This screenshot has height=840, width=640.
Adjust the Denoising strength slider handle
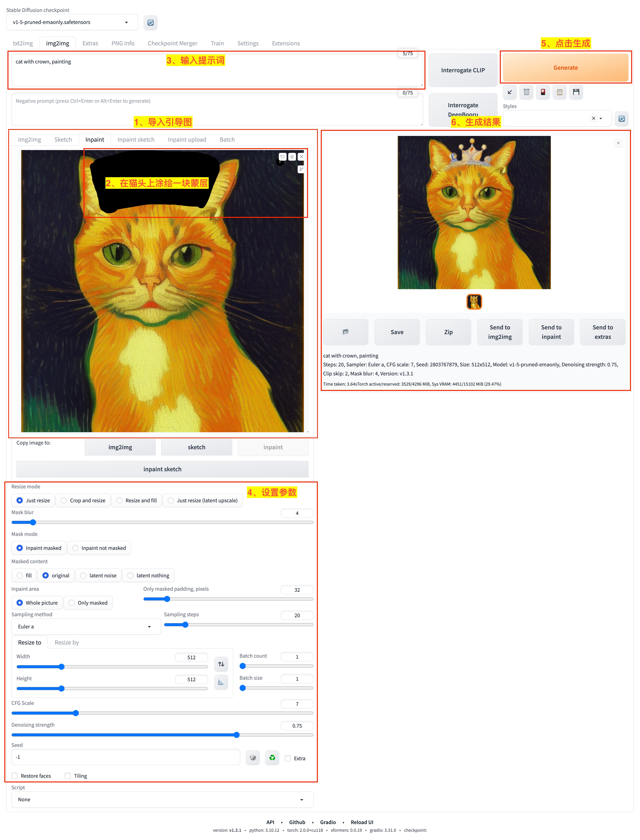tap(237, 735)
